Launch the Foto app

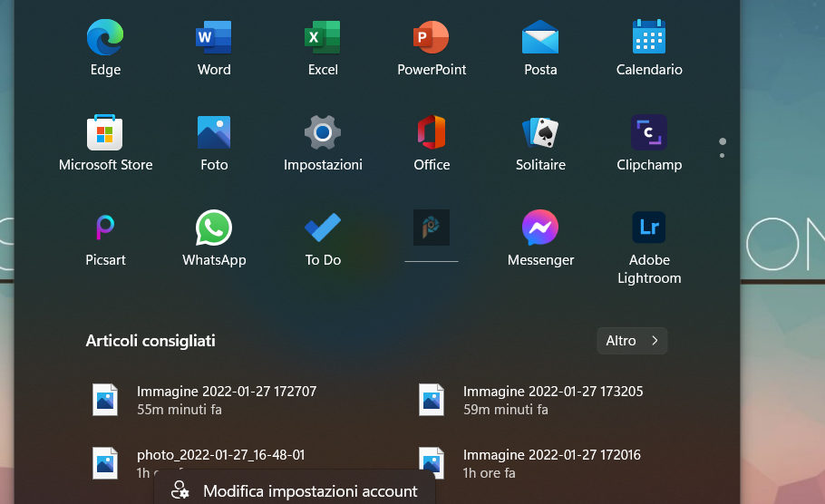(x=214, y=142)
